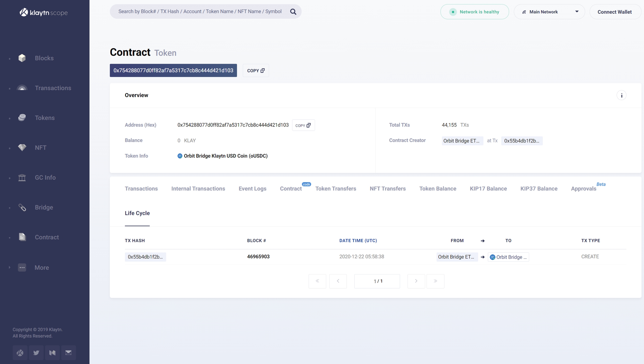Image resolution: width=644 pixels, height=364 pixels.
Task: Open the Blocks cube icon in sidebar
Action: click(x=22, y=58)
